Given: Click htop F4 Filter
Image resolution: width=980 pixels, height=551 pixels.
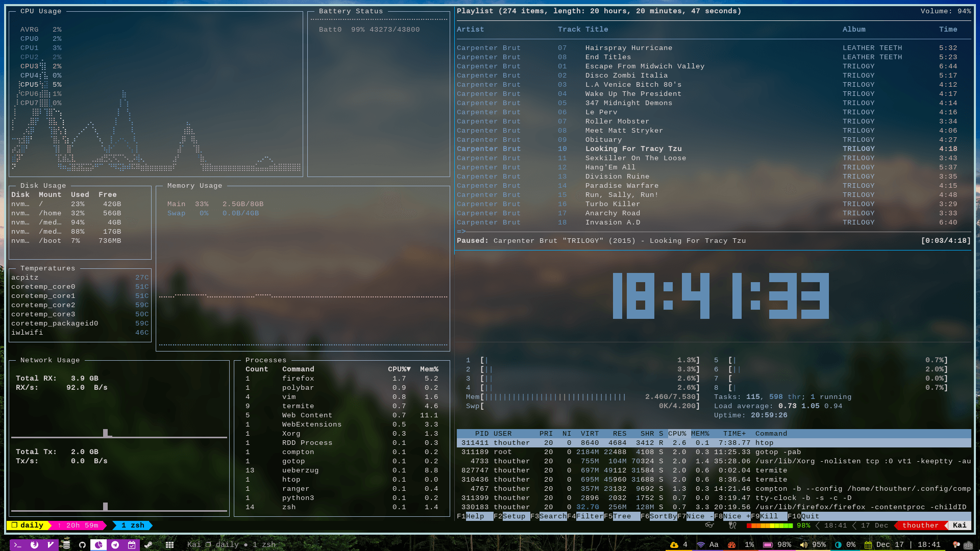Looking at the screenshot, I should point(585,516).
